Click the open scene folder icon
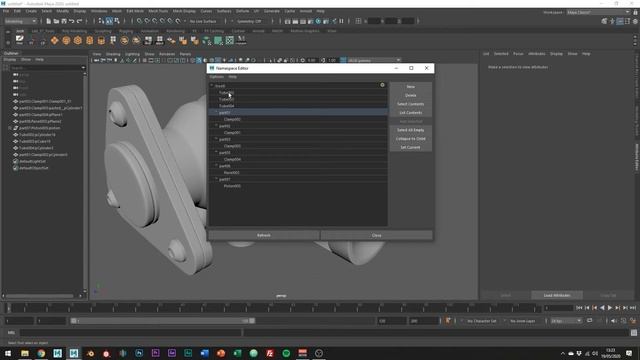This screenshot has width=640, height=360. (x=56, y=21)
